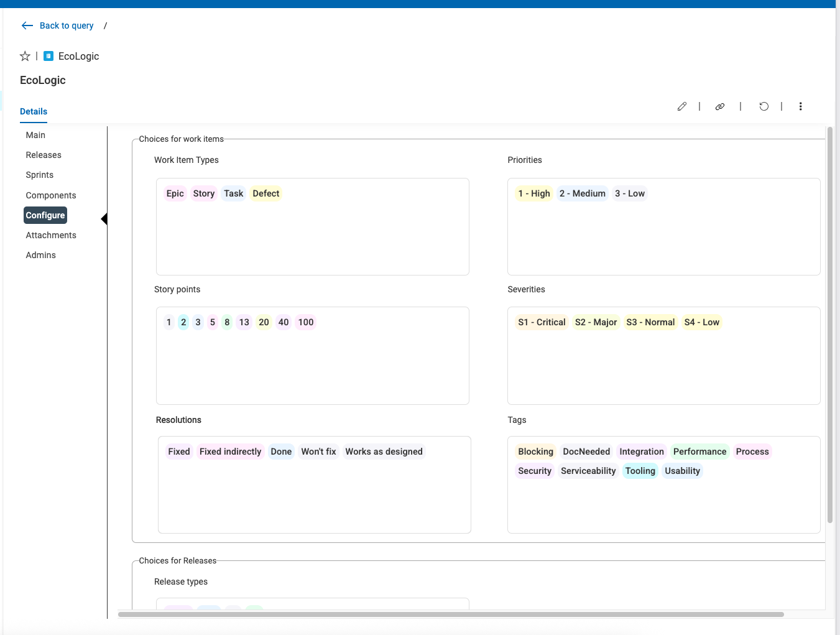Click the pencil edit icon

tap(682, 106)
